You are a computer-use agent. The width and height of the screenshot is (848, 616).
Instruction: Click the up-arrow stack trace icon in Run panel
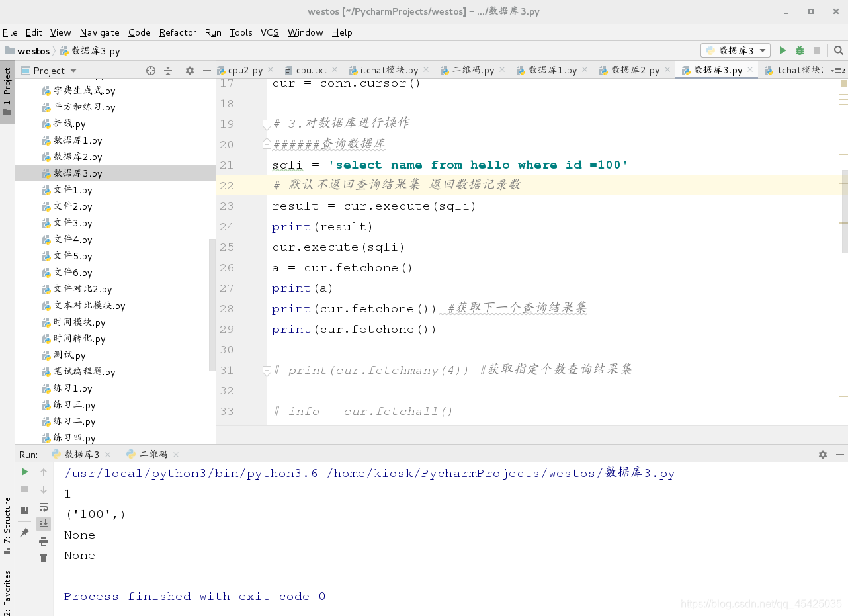point(44,472)
